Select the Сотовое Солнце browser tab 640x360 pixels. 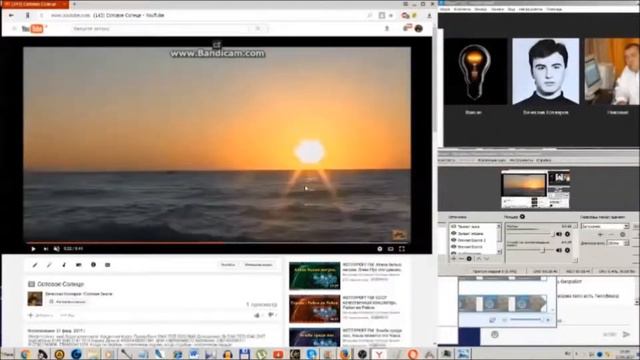[35, 4]
